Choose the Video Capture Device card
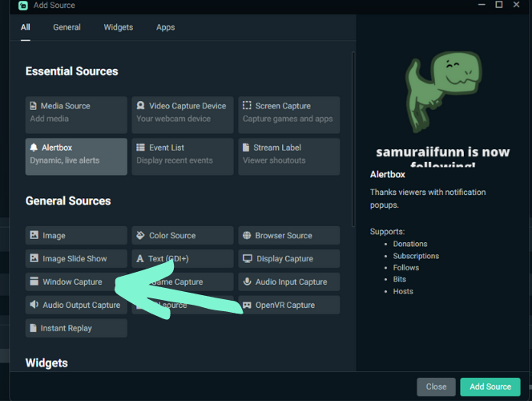 click(x=183, y=115)
